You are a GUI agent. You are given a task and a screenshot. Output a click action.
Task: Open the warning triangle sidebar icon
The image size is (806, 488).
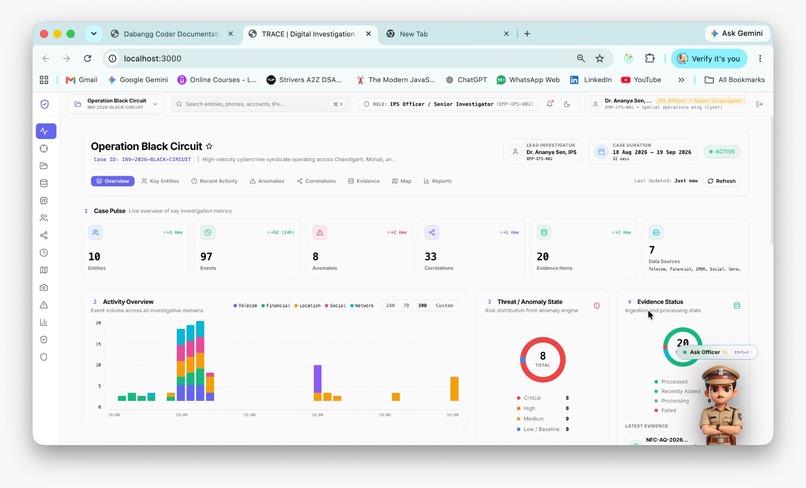(x=44, y=305)
